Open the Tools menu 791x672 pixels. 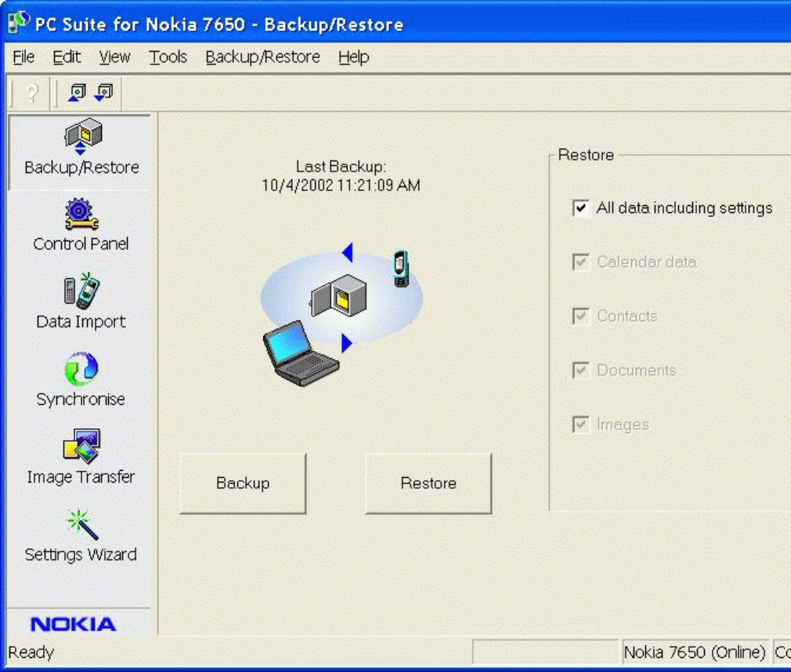pyautogui.click(x=168, y=57)
